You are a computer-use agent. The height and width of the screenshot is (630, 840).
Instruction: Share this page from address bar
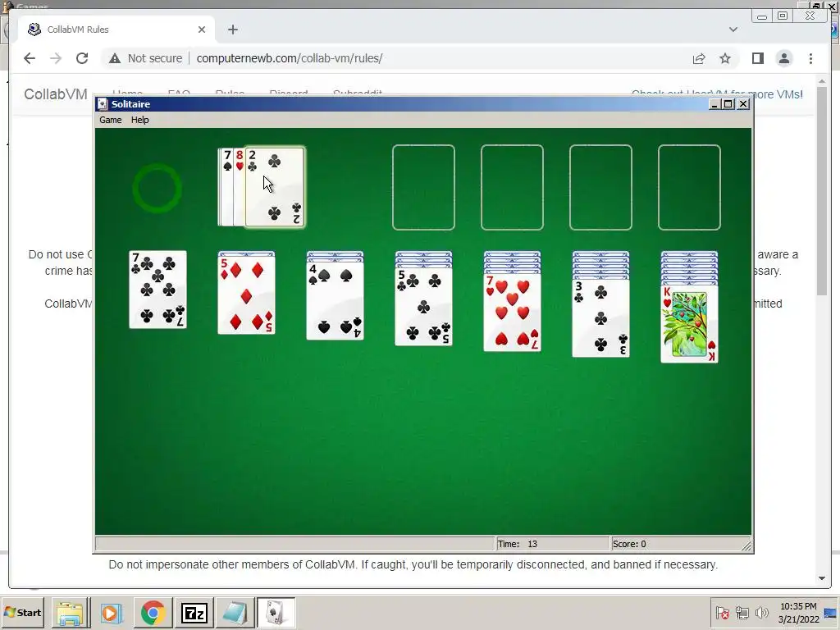point(699,58)
